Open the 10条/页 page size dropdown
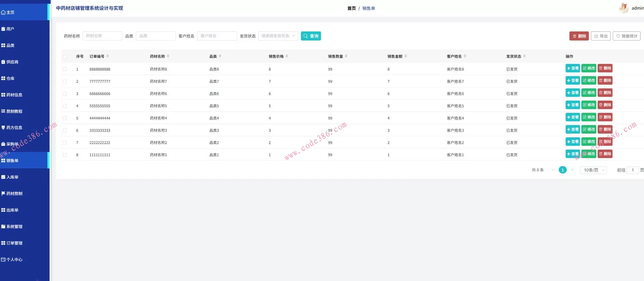Viewport: 644px width, 281px height. pyautogui.click(x=593, y=170)
